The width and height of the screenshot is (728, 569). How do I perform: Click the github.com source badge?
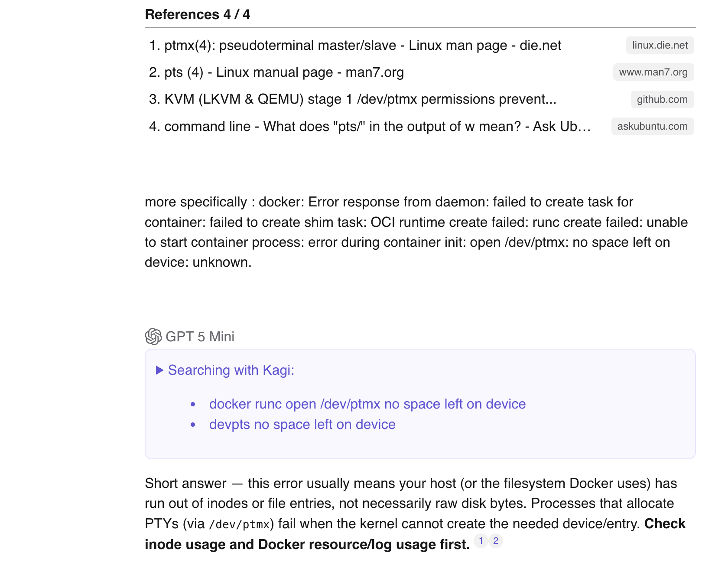coord(662,99)
